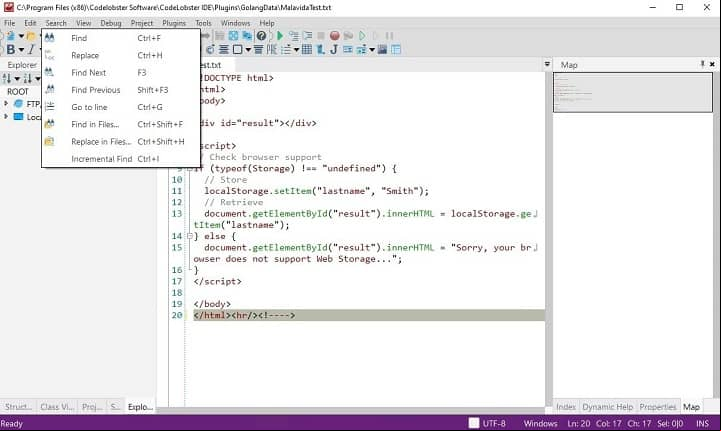
Task: Open the Tools menu
Action: pyautogui.click(x=203, y=23)
